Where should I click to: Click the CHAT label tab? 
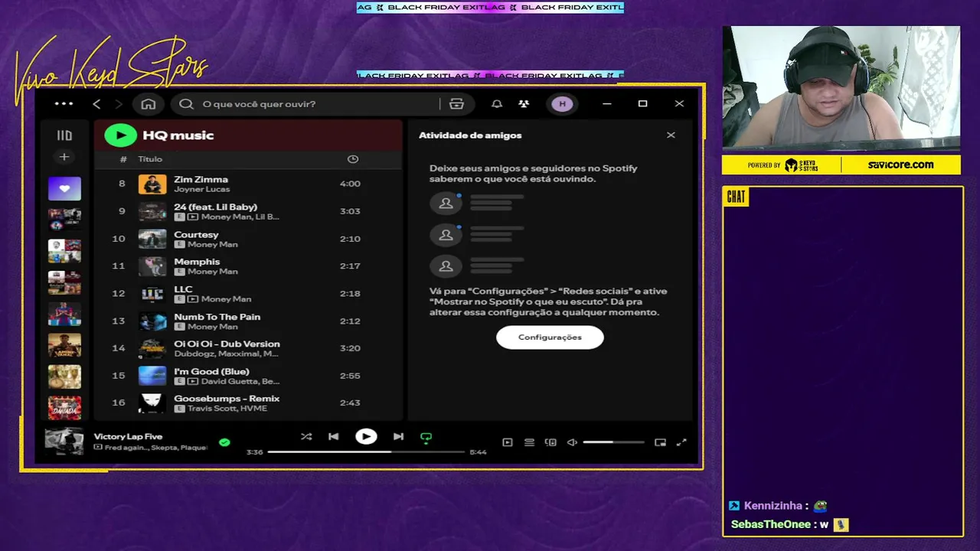[736, 197]
